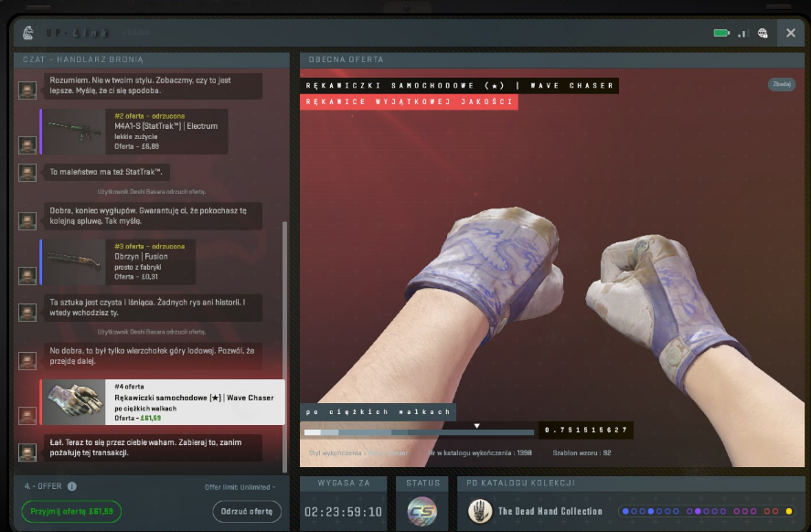Click 'Rozumiem. Nie w twoim stylu' message
The height and width of the screenshot is (532, 811).
(x=153, y=86)
